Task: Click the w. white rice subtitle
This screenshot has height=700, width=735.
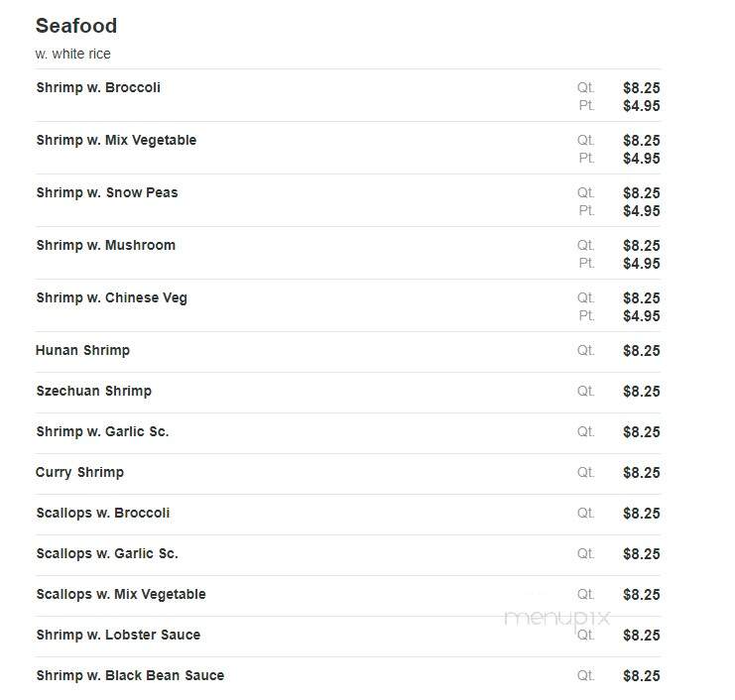Action: [x=72, y=54]
